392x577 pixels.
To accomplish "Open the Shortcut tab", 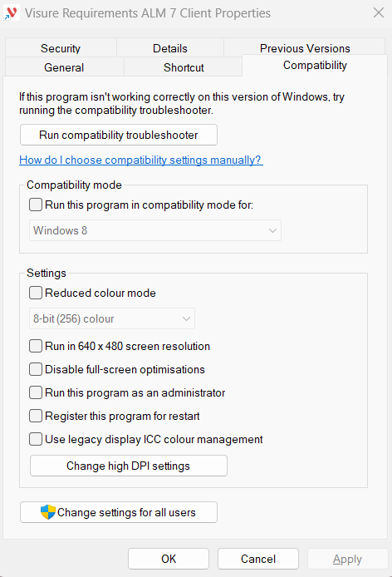I will point(184,67).
